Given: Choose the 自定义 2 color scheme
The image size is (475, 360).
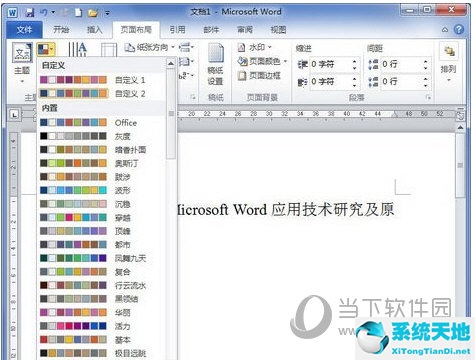Looking at the screenshot, I should (x=102, y=94).
